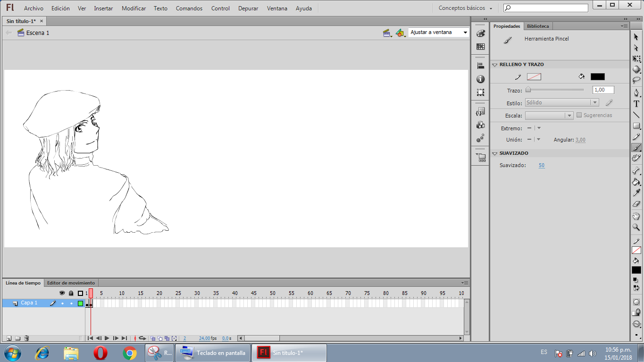Screen dimensions: 644x362
Task: Open the Archivo menu
Action: [33, 8]
